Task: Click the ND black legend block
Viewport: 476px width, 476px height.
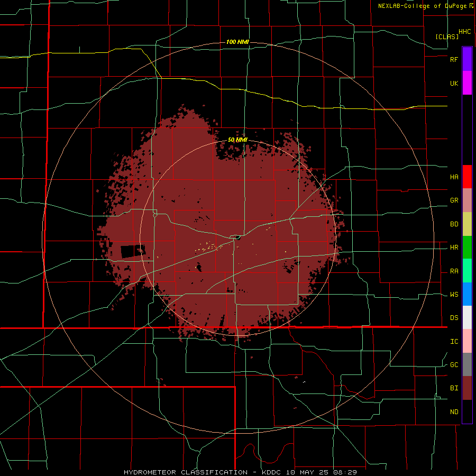Action: tap(467, 411)
